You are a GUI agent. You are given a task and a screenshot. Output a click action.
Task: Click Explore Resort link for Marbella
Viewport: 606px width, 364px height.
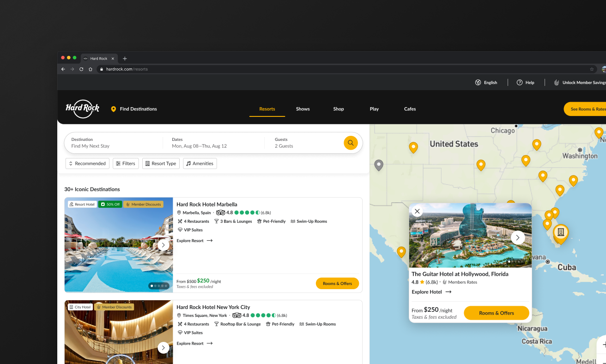click(195, 241)
